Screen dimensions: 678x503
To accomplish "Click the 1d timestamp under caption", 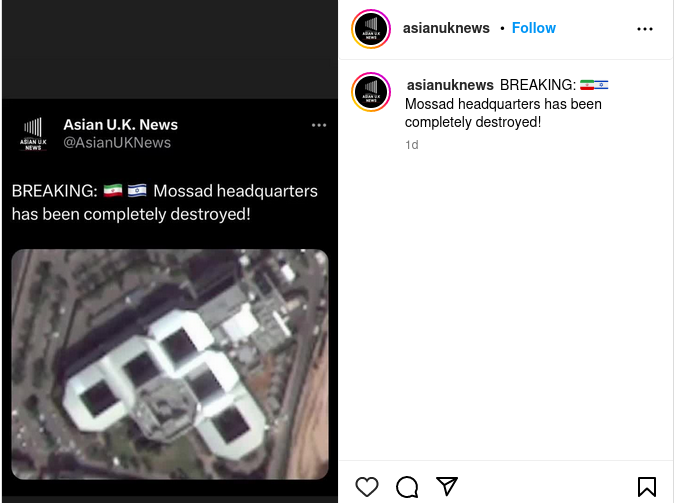I will point(412,145).
